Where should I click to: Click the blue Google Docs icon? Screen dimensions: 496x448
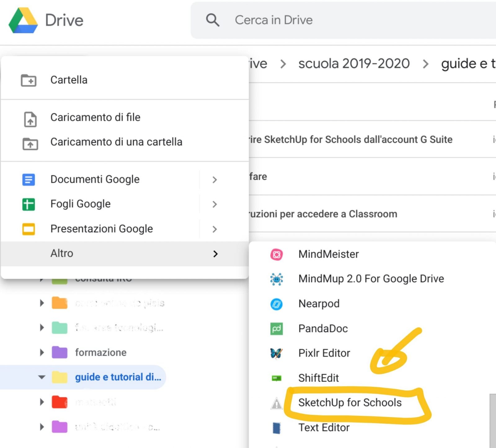point(29,179)
